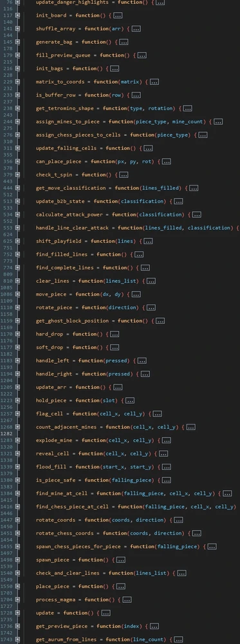This screenshot has width=240, height=644.
Task: Unfold rotate_chess_coords from the gutter plus
Action: coord(17,533)
